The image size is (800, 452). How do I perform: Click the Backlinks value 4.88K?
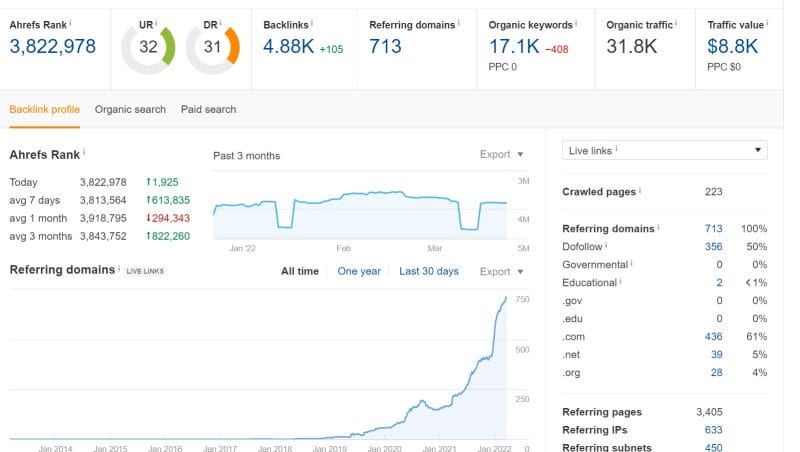point(288,46)
